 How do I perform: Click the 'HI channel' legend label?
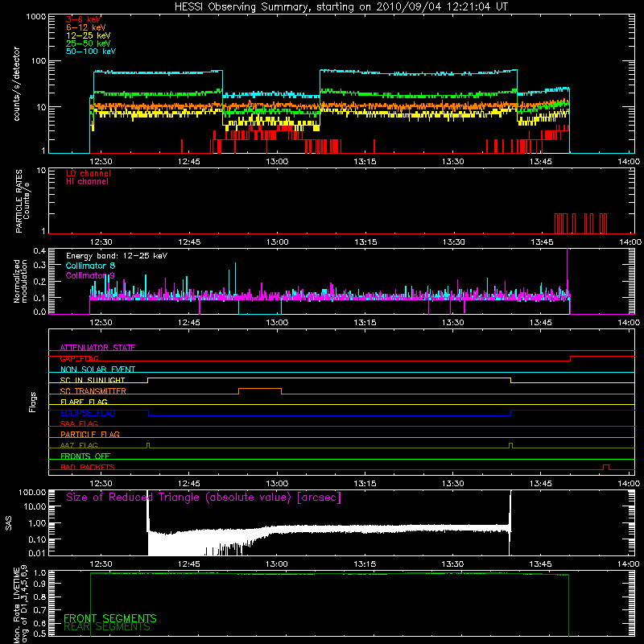coord(87,182)
